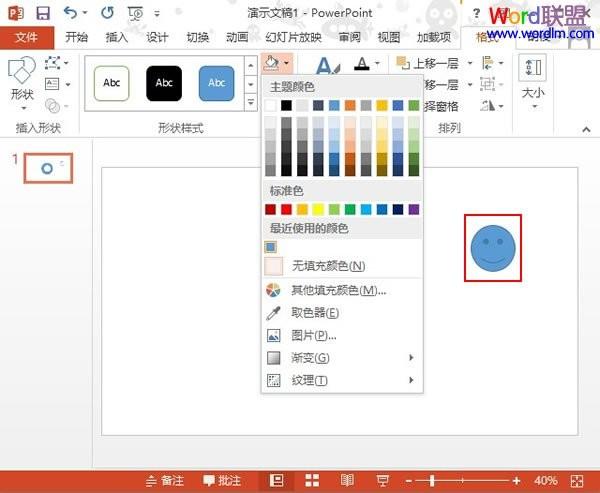Apply the black filled Abc shape style
Image resolution: width=600 pixels, height=493 pixels.
tap(164, 83)
